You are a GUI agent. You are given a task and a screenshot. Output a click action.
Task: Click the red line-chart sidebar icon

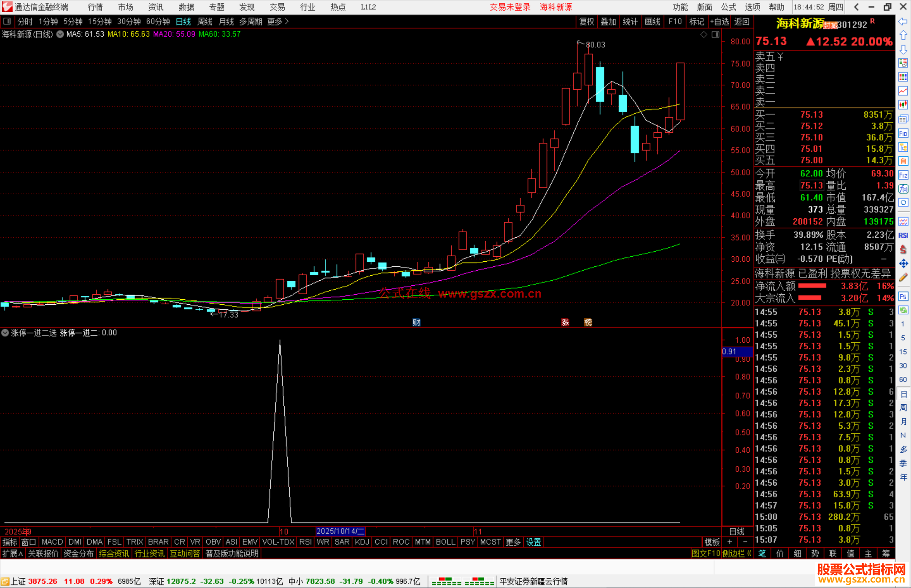[903, 91]
